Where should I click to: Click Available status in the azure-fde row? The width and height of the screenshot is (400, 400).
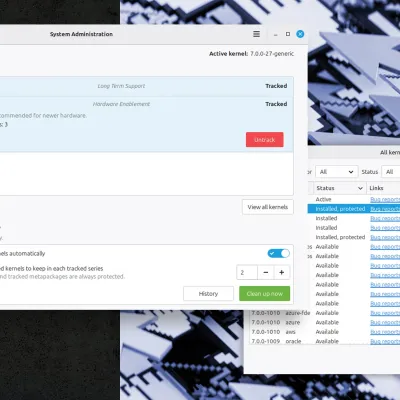(327, 313)
